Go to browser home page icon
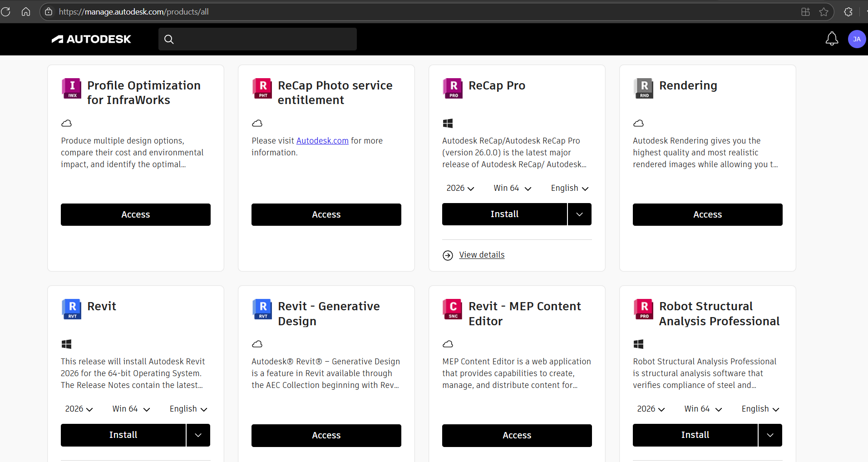 (x=26, y=12)
